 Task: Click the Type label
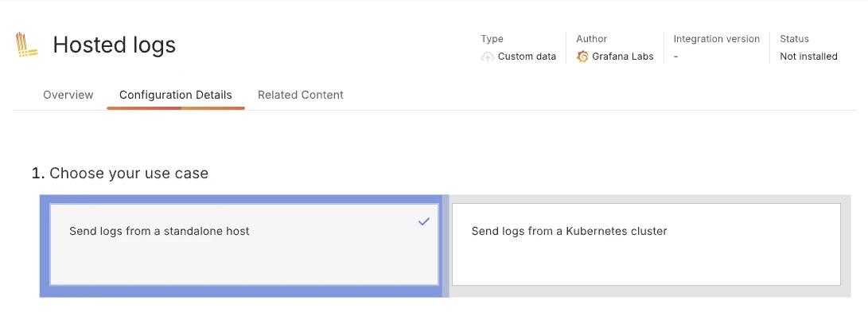click(x=492, y=39)
